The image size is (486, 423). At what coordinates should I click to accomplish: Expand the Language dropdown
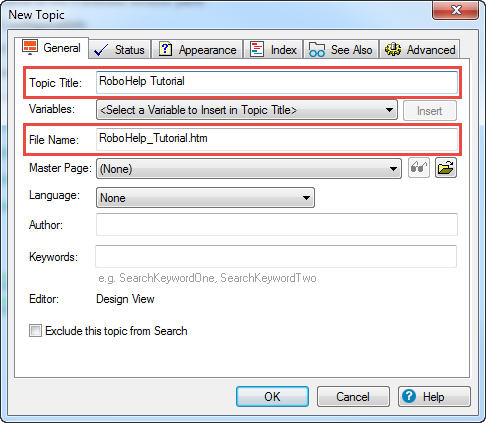tap(205, 198)
